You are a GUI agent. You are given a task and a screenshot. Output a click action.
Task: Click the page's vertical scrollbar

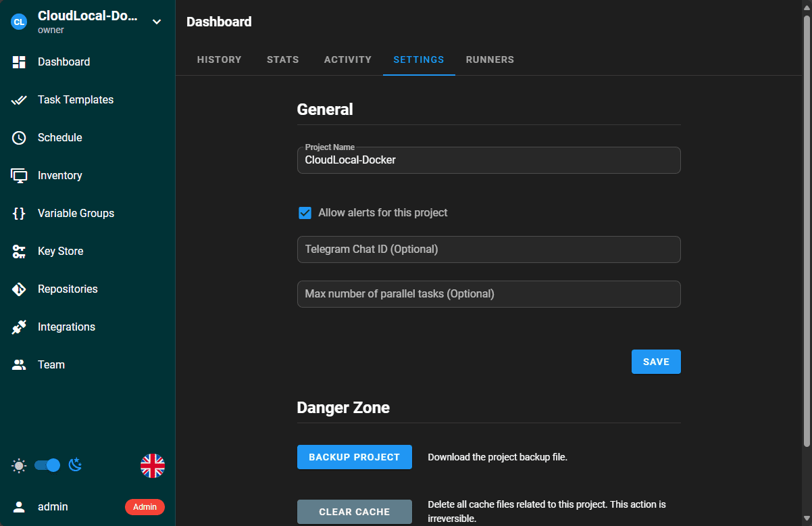[807, 231]
